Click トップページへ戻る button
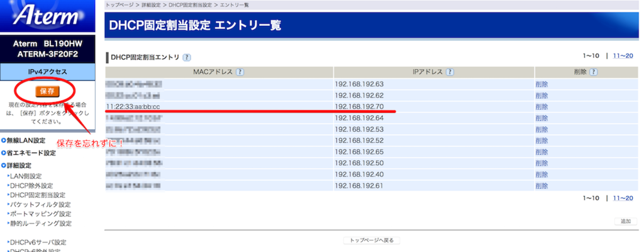 (372, 240)
